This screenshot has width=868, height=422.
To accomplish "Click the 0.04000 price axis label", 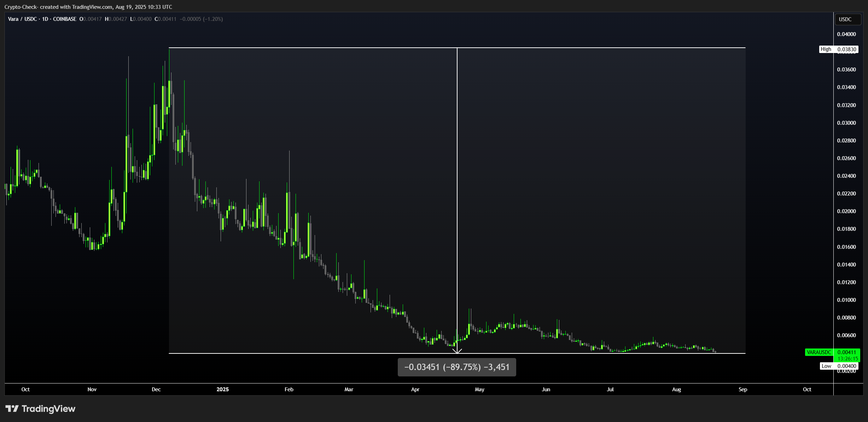I will pyautogui.click(x=846, y=34).
